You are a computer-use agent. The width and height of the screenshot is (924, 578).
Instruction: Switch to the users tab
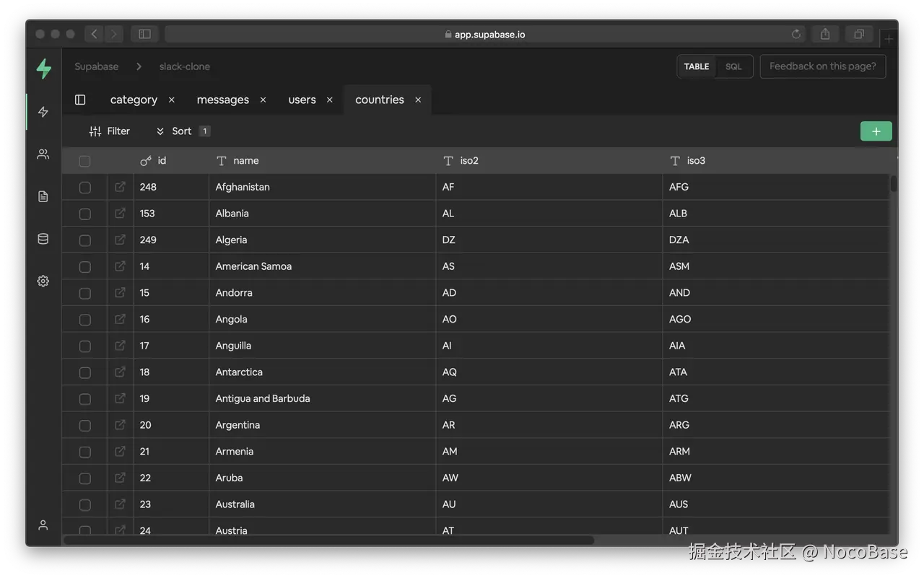[x=302, y=100]
